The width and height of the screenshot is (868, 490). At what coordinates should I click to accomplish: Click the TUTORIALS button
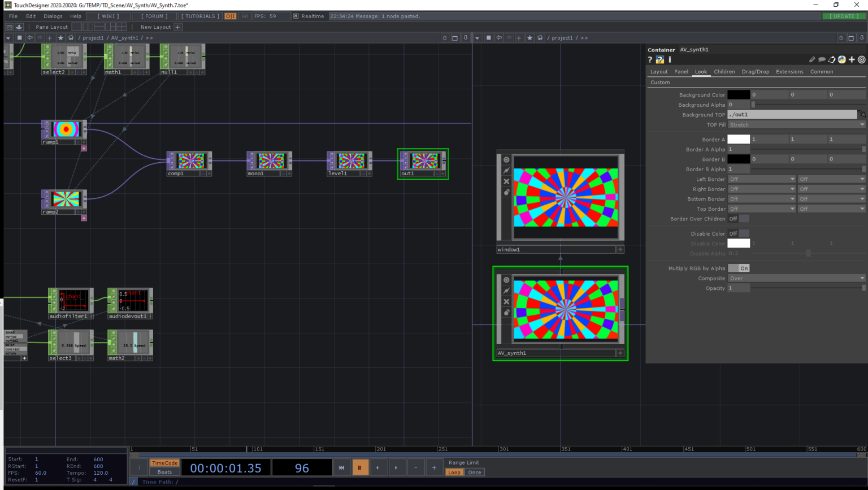tap(200, 16)
